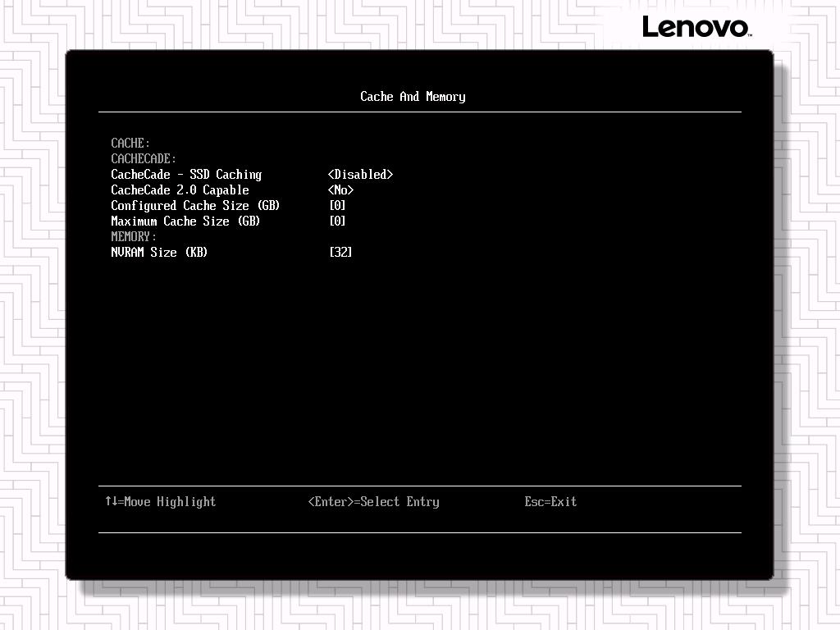This screenshot has height=630, width=840.
Task: Click the up/down arrows navigation icon
Action: click(111, 501)
